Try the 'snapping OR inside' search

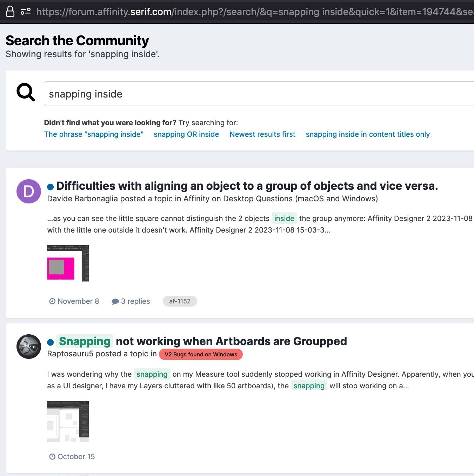[x=186, y=134]
